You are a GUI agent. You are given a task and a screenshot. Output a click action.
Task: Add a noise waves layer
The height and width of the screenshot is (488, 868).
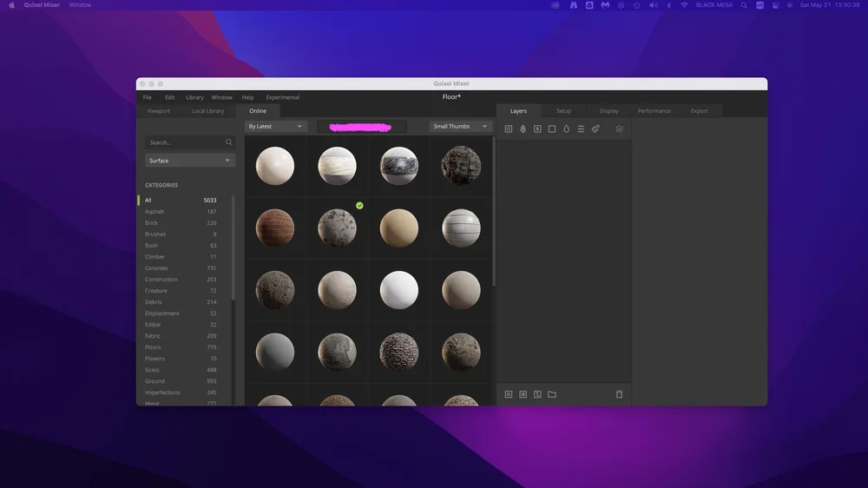tap(581, 129)
